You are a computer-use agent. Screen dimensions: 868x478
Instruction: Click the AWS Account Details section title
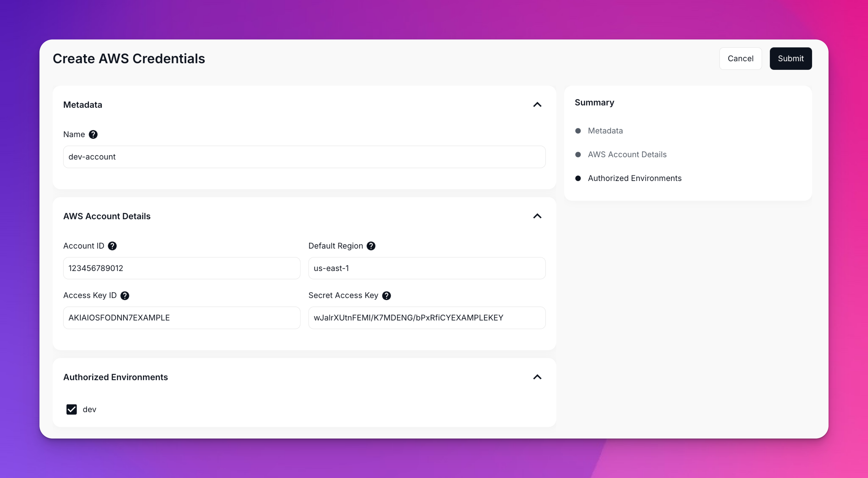[107, 216]
